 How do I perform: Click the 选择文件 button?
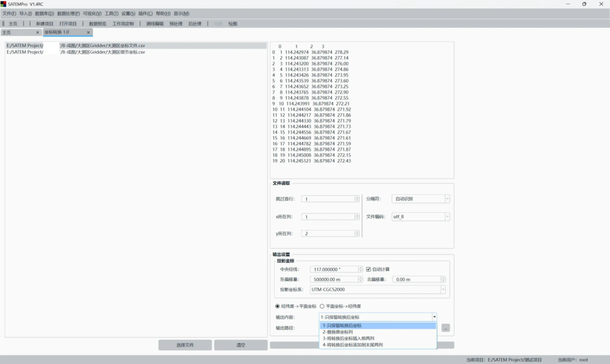185,345
